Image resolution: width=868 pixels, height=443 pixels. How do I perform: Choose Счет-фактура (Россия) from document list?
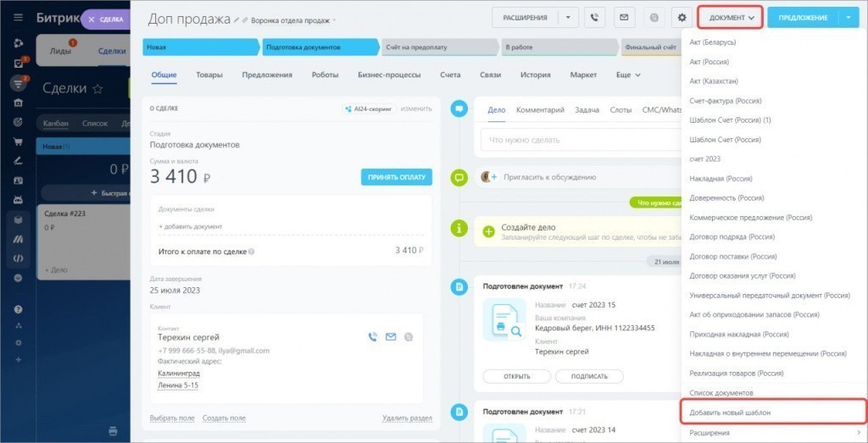pos(726,101)
